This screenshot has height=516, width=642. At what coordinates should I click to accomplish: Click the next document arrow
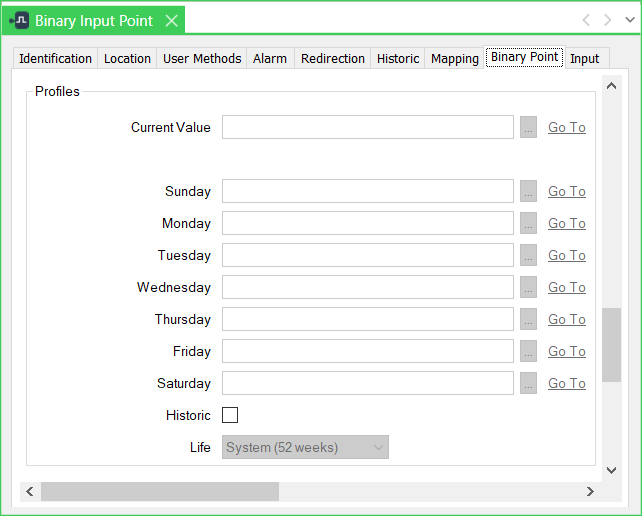click(x=607, y=20)
